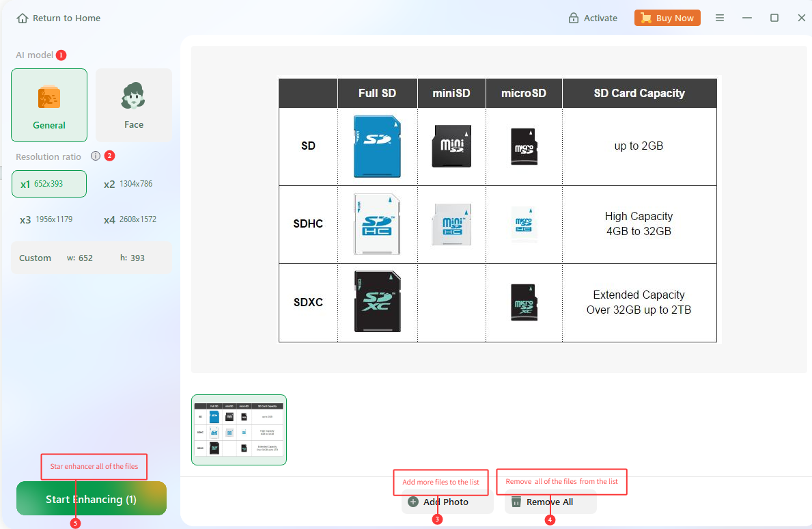Click the trash icon on Remove All
Screen dimensions: 812x529
click(516, 502)
